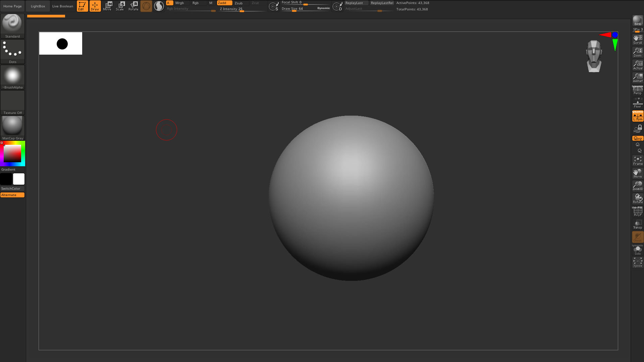Toggle Persp perspective mode

[x=638, y=90]
